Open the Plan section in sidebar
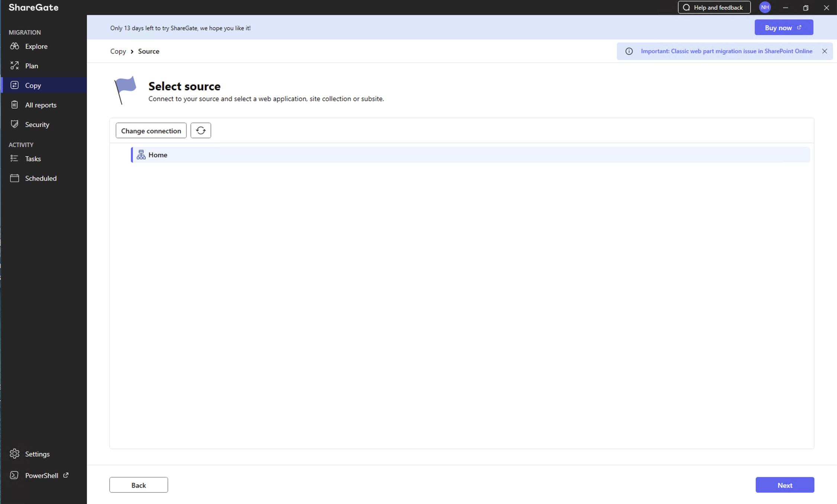The width and height of the screenshot is (837, 504). [x=44, y=66]
